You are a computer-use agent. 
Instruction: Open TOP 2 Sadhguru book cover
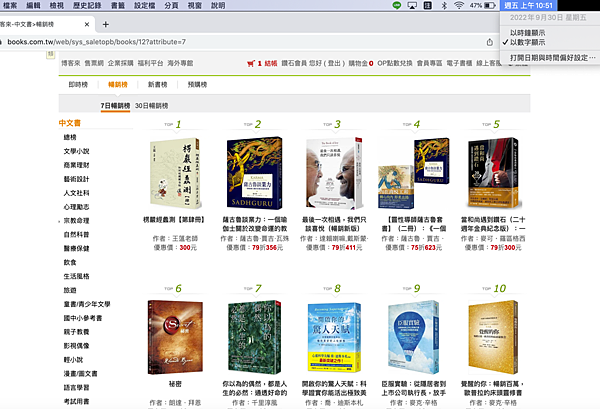[x=254, y=173]
